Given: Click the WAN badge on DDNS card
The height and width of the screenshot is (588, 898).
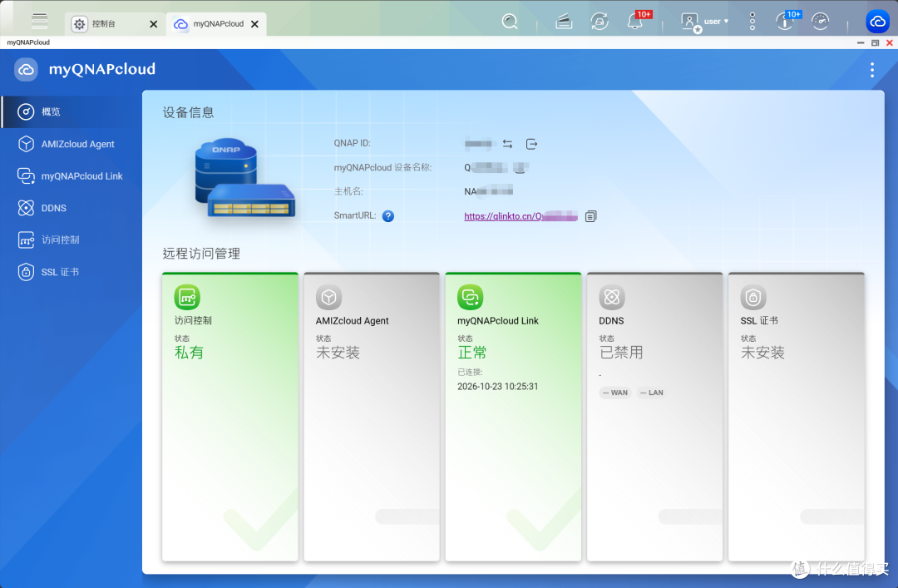Looking at the screenshot, I should [615, 393].
